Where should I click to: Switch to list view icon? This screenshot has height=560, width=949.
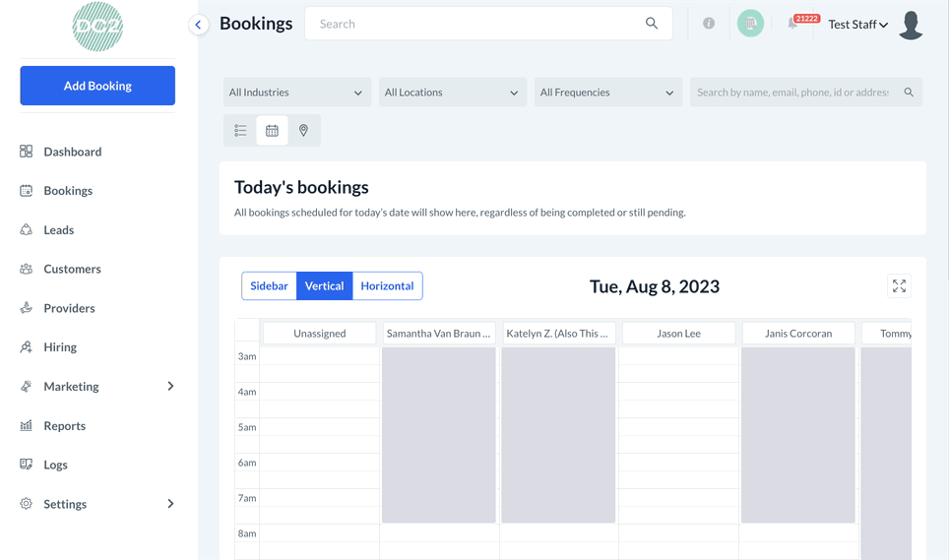tap(240, 131)
